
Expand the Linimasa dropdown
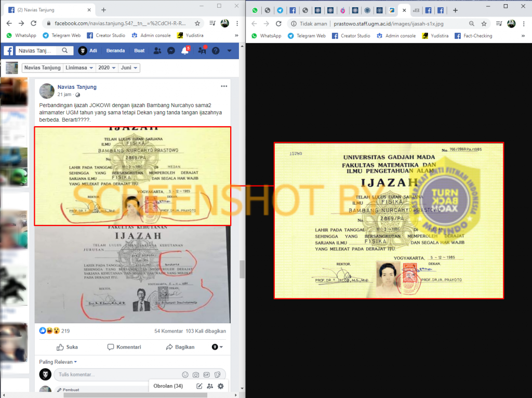[x=79, y=68]
